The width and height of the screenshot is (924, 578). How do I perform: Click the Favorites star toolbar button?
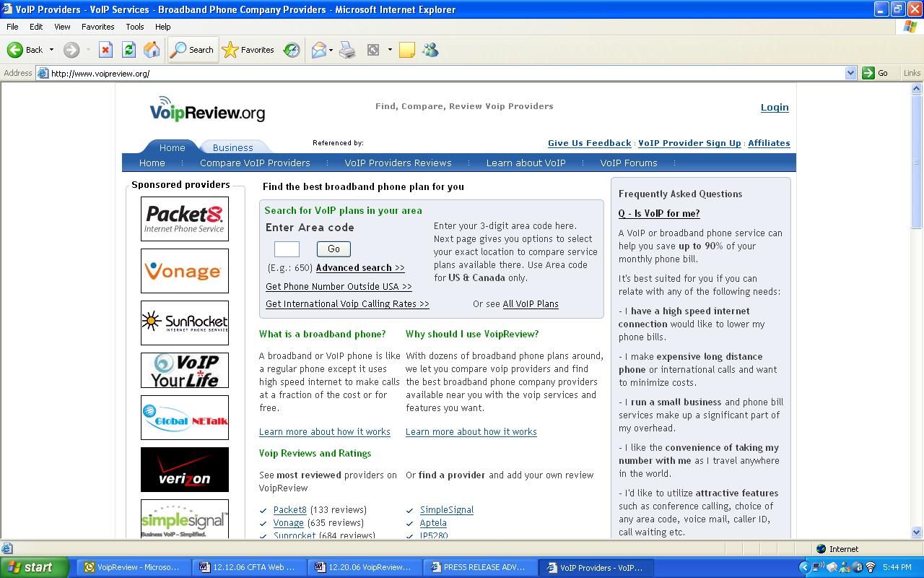coord(248,50)
